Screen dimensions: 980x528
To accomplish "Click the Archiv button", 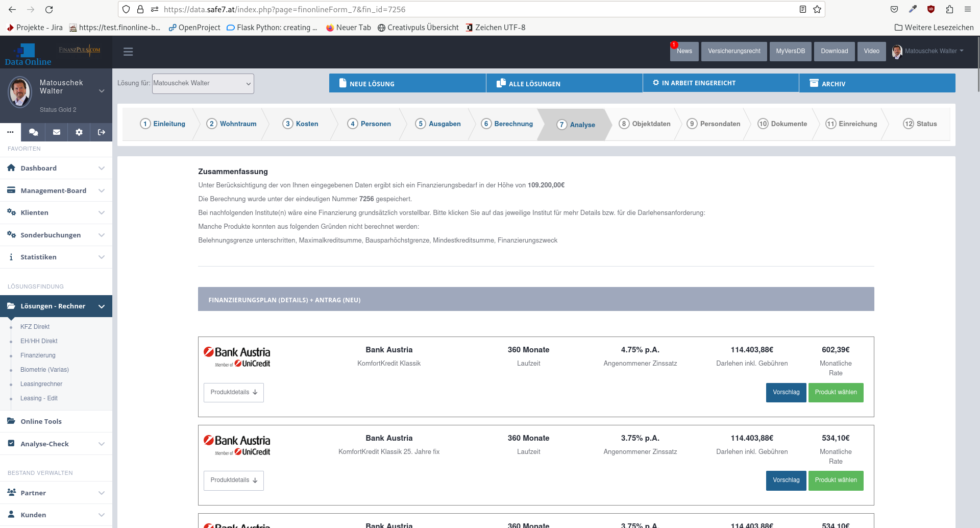I will coord(877,83).
